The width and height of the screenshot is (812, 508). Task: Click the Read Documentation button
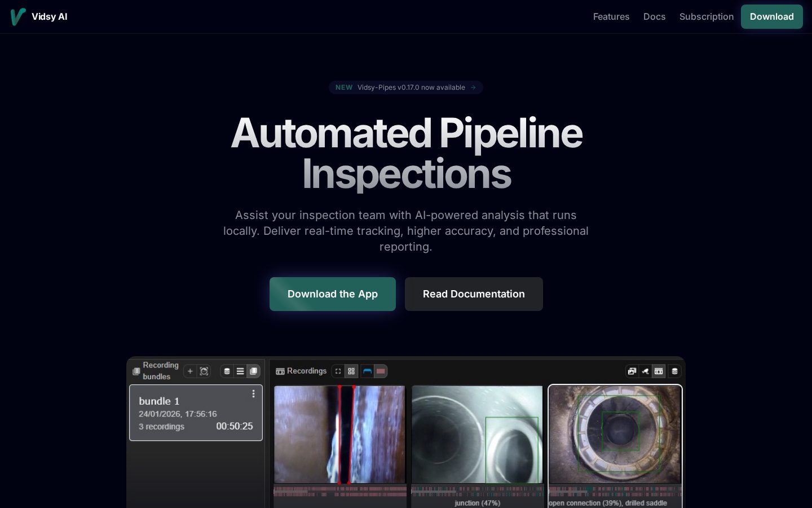[x=474, y=294]
